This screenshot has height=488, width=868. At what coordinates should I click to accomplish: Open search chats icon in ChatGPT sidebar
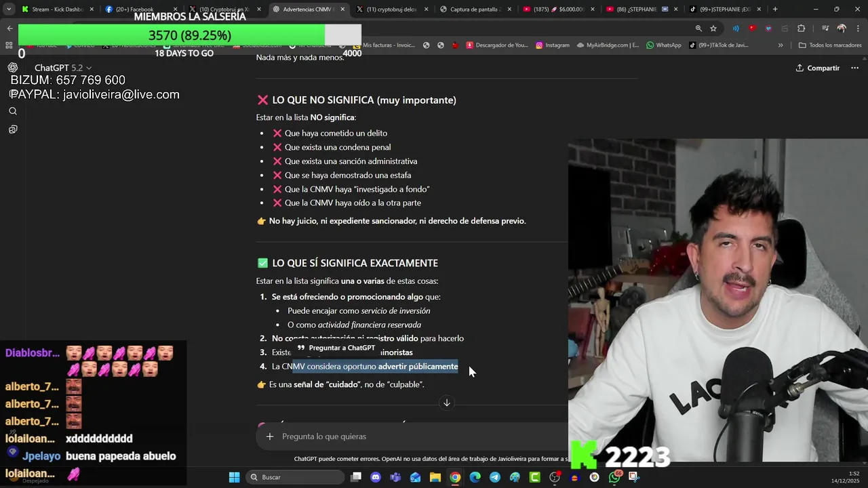point(13,111)
